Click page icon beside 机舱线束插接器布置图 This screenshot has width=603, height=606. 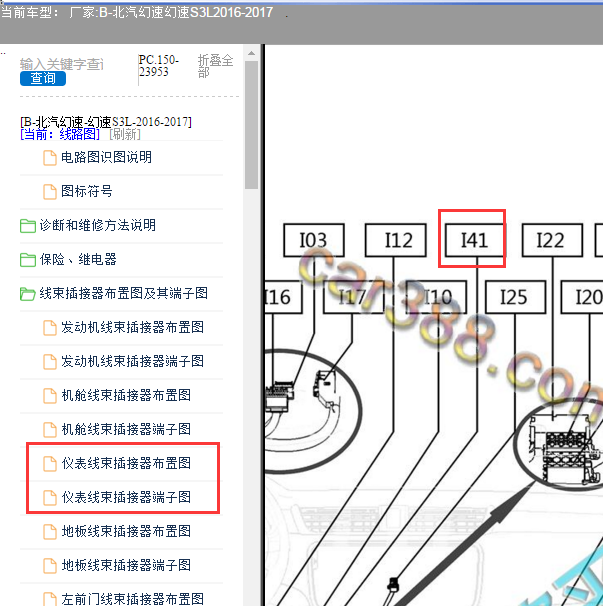click(x=49, y=396)
